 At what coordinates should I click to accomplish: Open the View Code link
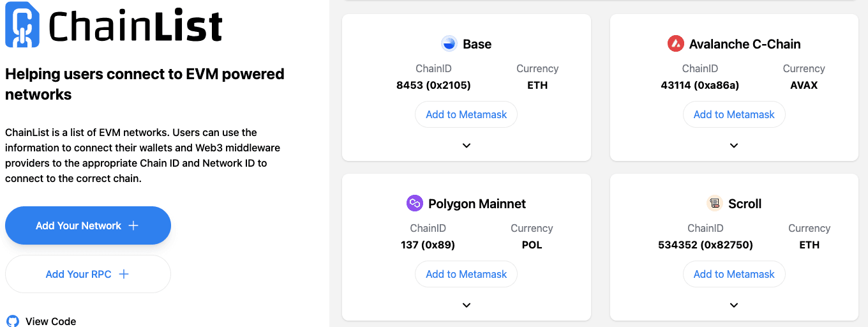50,321
